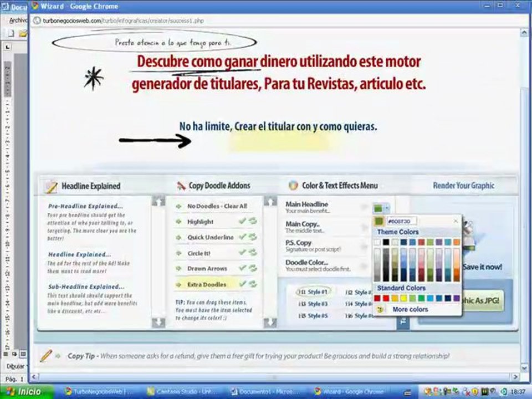
Task: Select the 'No ha limite' blue subheadline text
Action: click(278, 126)
